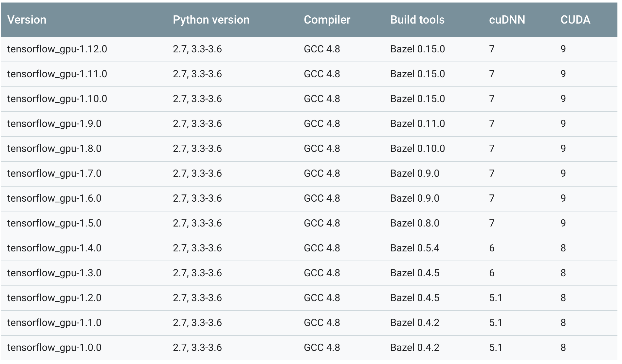The height and width of the screenshot is (364, 622).
Task: Click Bazel 0.4.2 in the 1.1.0 row
Action: tap(415, 323)
